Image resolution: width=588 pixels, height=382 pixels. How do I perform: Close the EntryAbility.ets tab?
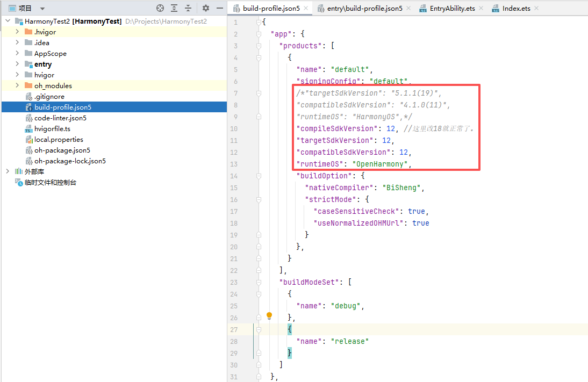[481, 8]
